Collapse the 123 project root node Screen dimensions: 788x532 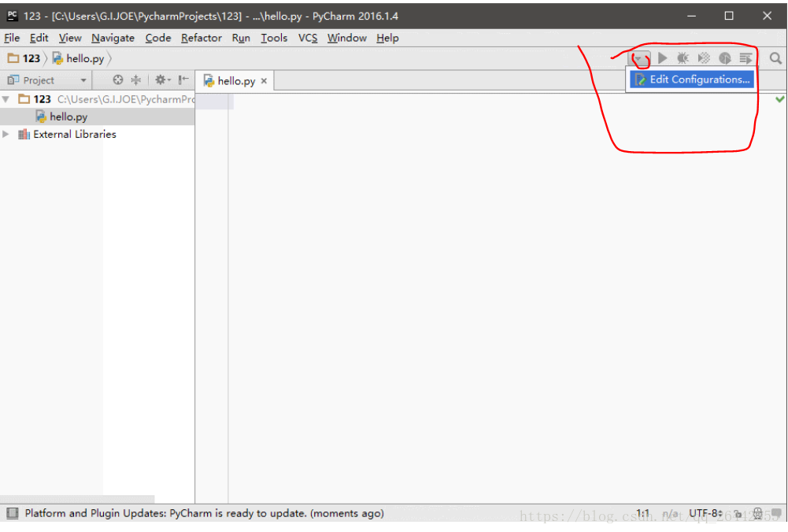(6, 99)
